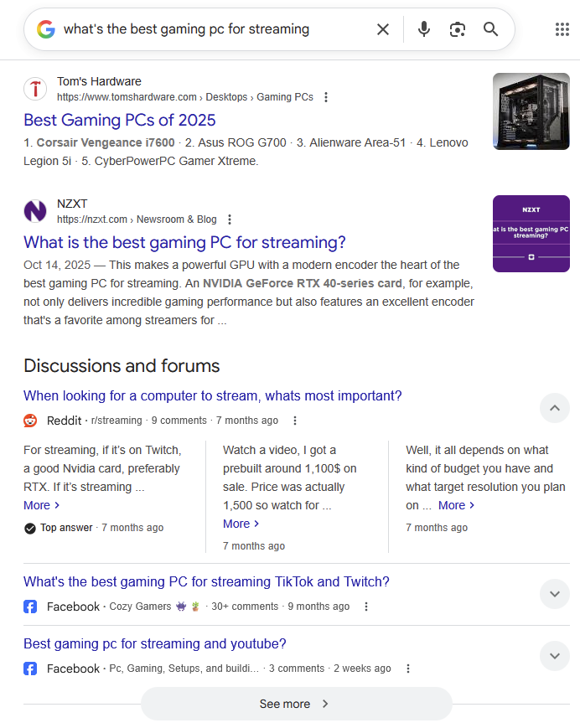Open more options for NZXT result
The image size is (580, 728).
(230, 219)
